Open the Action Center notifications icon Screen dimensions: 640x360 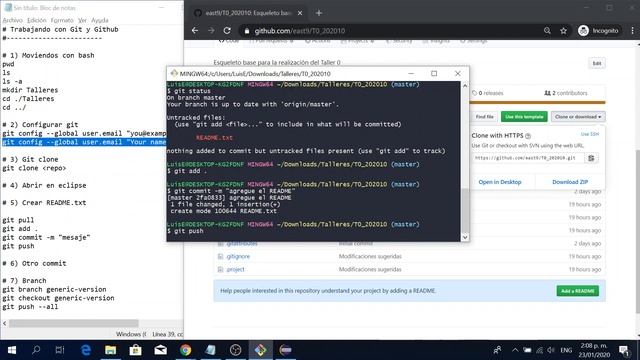[624, 350]
